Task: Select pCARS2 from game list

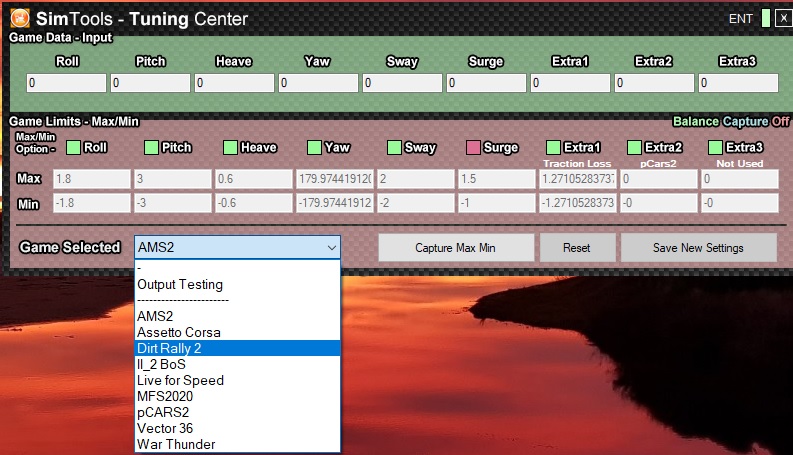Action: coord(237,413)
